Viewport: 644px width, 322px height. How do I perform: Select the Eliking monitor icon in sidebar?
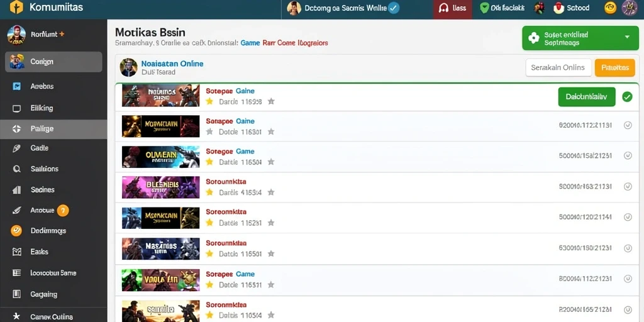(x=16, y=108)
